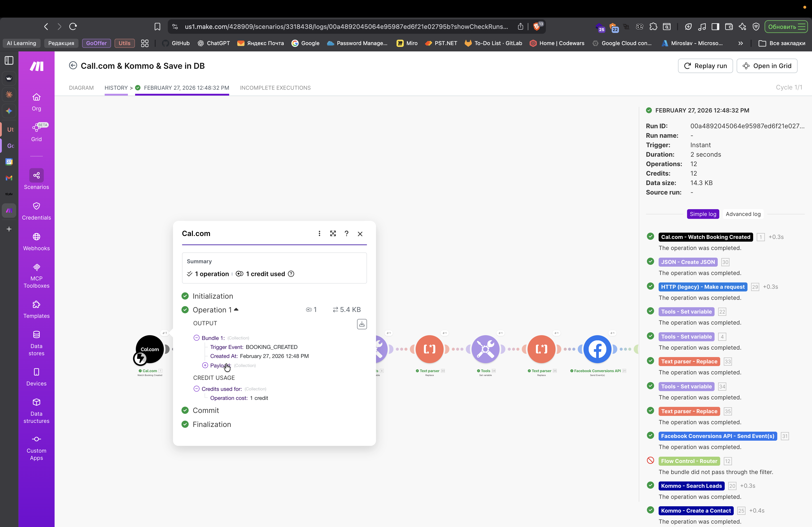This screenshot has width=812, height=527.
Task: Expand the Payload collection
Action: [x=205, y=365]
